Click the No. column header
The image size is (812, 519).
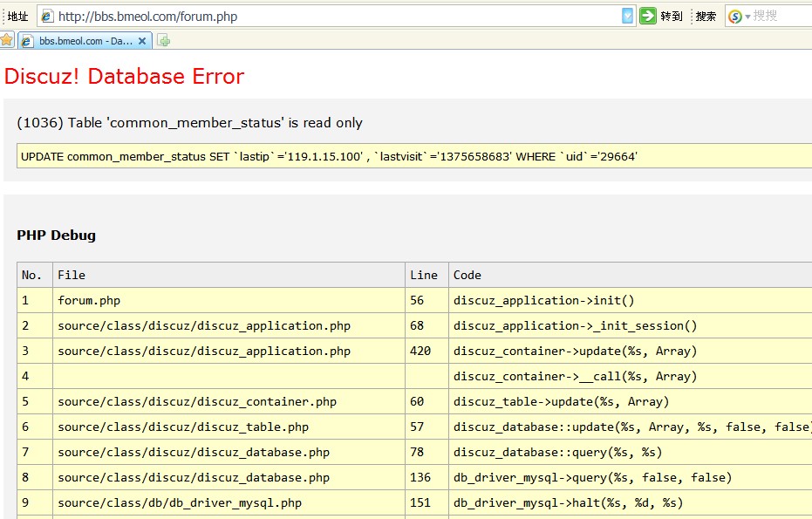(x=35, y=275)
